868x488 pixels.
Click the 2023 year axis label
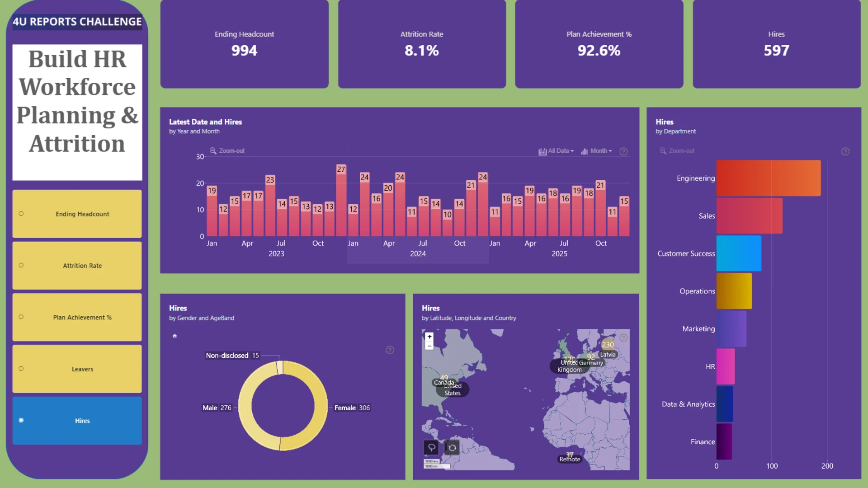(277, 254)
